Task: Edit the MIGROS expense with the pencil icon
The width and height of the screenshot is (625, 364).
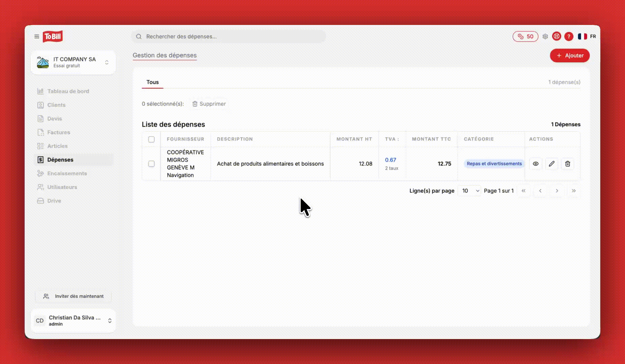Action: [x=552, y=164]
